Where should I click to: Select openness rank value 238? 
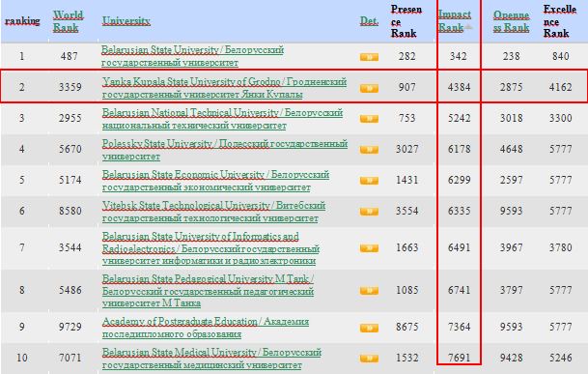pyautogui.click(x=512, y=56)
